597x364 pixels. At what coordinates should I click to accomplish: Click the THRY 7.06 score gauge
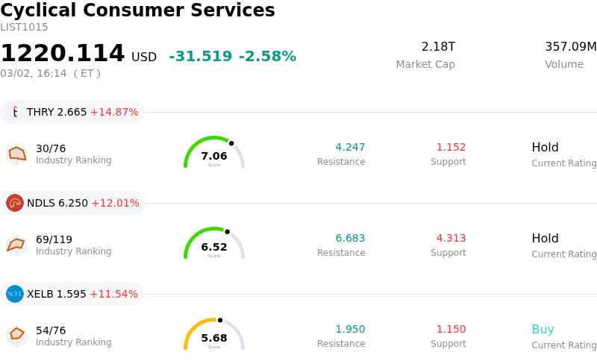click(214, 154)
